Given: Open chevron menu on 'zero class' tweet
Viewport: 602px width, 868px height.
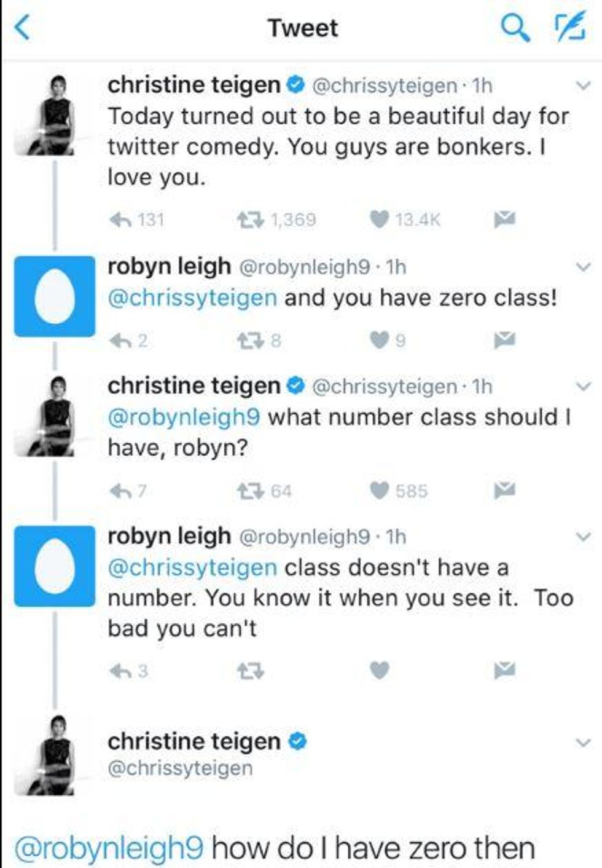Looking at the screenshot, I should coord(582,267).
